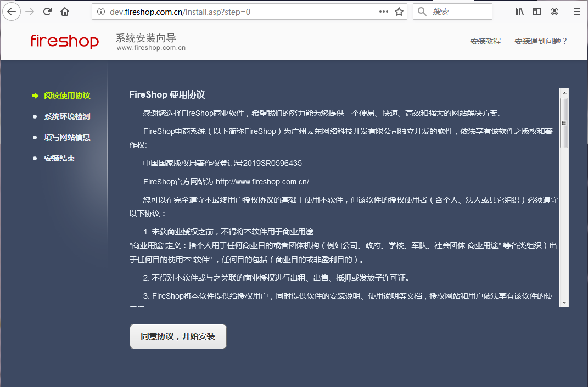Click the browser forward arrow
Viewport: 588px width, 387px height.
coord(30,12)
